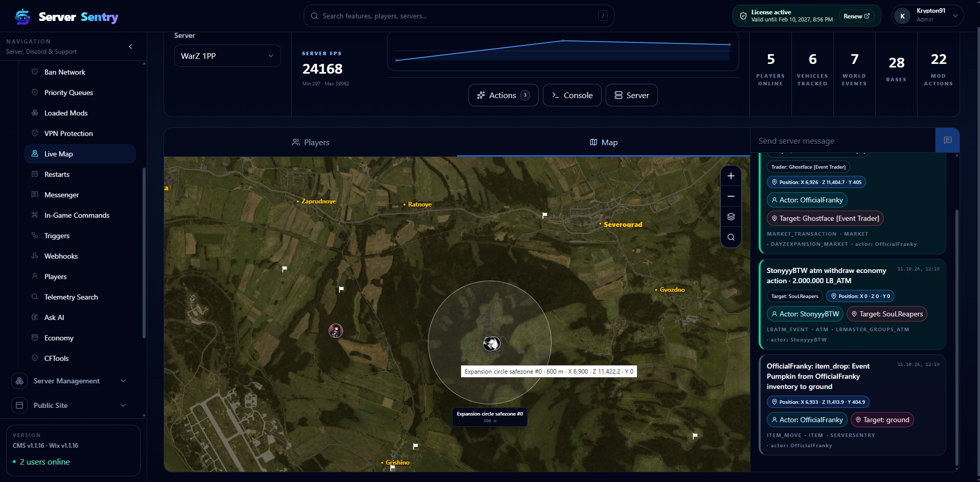Send the server message with chat icon
980x482 pixels.
947,140
